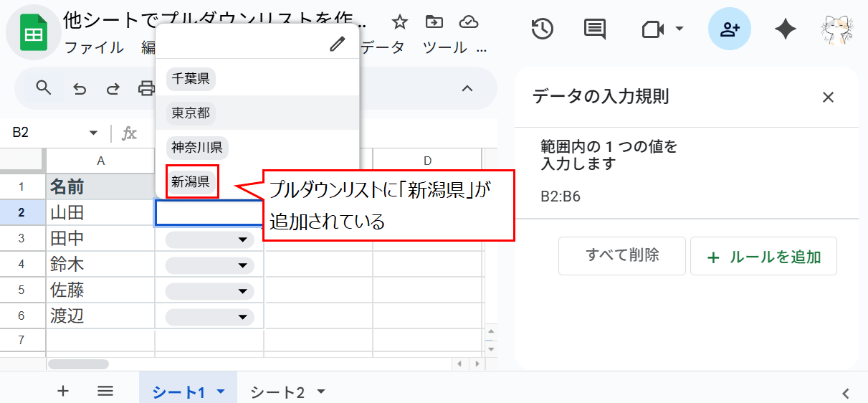
Task: Choose 千葉県 from the dropdown list
Action: tap(191, 78)
